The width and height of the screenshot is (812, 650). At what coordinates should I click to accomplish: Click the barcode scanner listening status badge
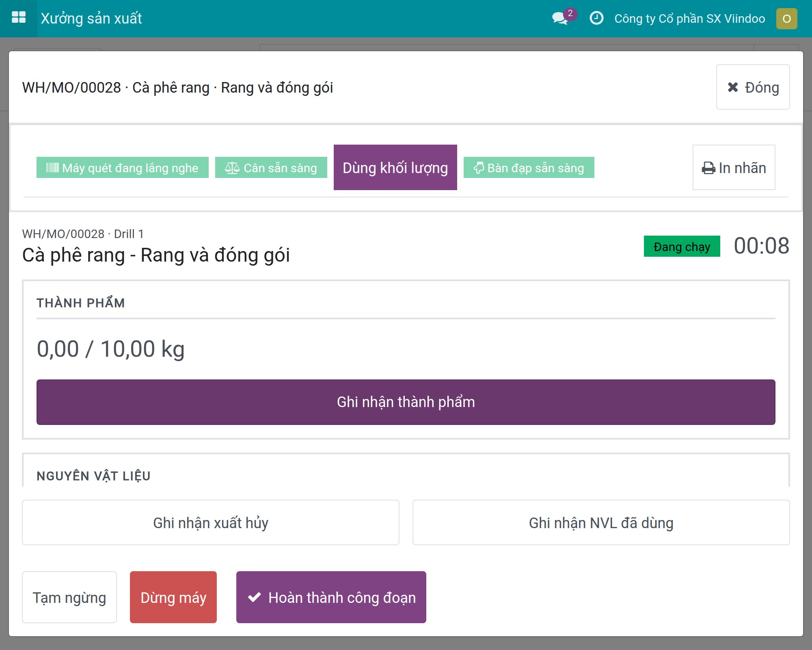coord(122,167)
